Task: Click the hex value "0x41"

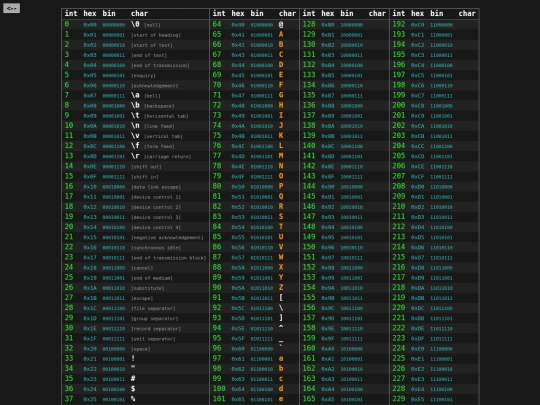Action: coord(238,35)
